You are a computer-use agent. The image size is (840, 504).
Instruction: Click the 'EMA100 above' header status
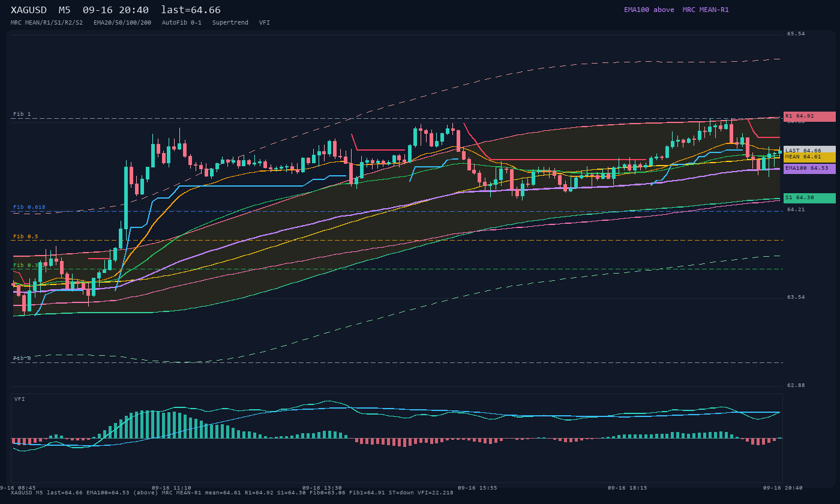click(x=649, y=10)
